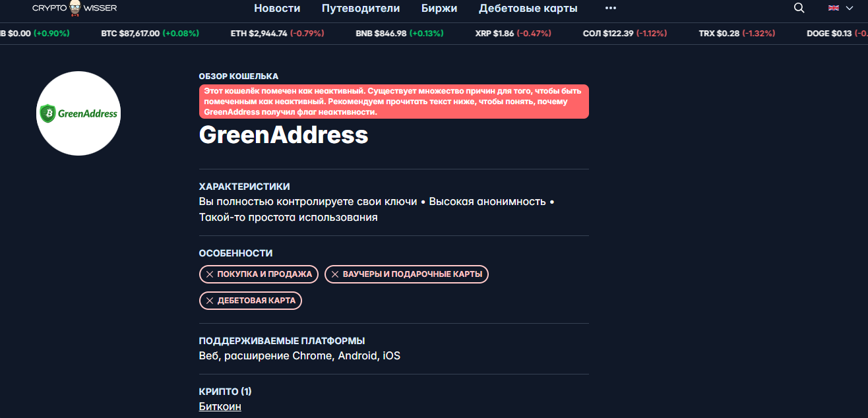Select Дебетовые карты in navigation
868x418 pixels.
(528, 8)
